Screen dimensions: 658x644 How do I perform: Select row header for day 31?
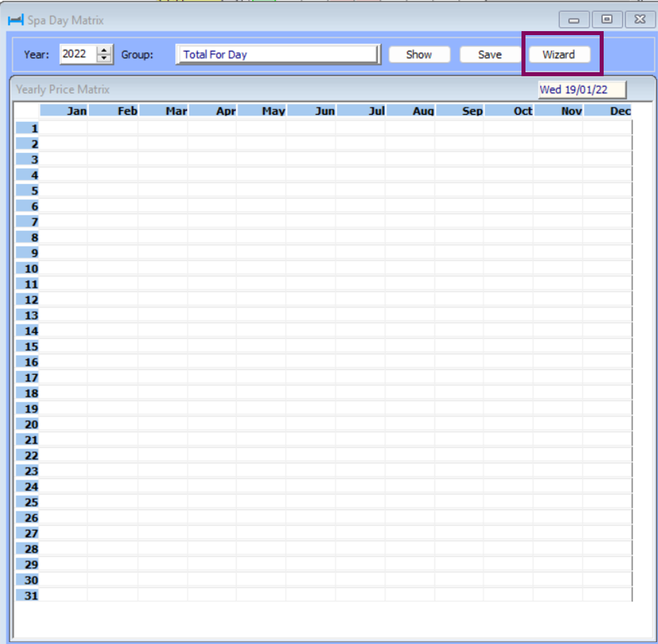pyautogui.click(x=27, y=596)
